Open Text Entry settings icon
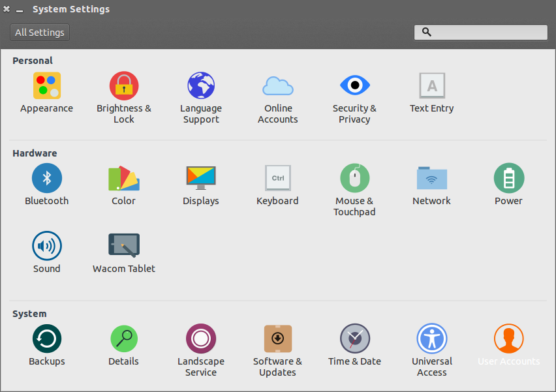The height and width of the screenshot is (392, 556). (x=432, y=85)
